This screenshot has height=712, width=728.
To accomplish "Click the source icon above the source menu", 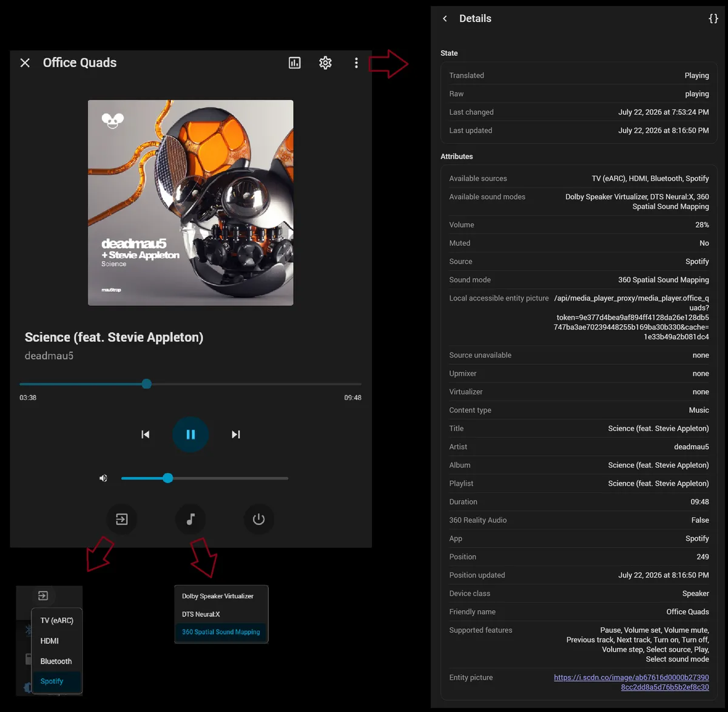I will click(x=43, y=595).
